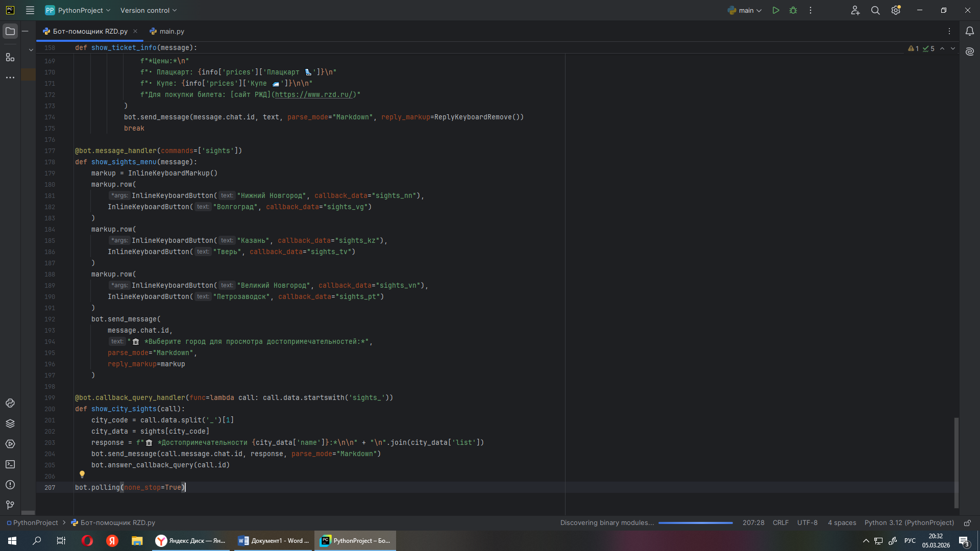This screenshot has height=551, width=980.
Task: Open the Python Console tool window
Action: pyautogui.click(x=10, y=403)
